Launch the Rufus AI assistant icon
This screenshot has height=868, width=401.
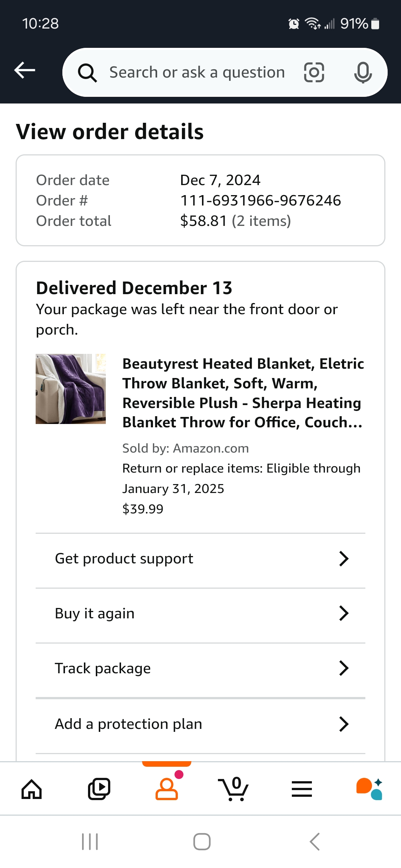[x=369, y=789]
